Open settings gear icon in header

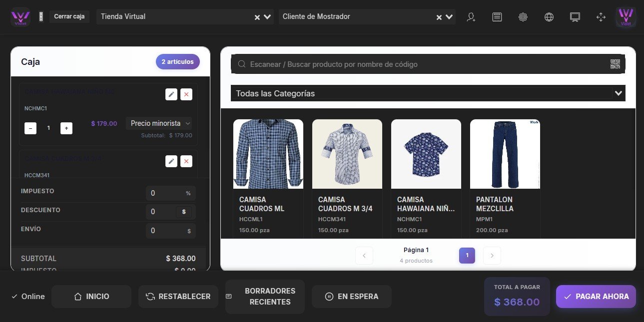coord(523,17)
